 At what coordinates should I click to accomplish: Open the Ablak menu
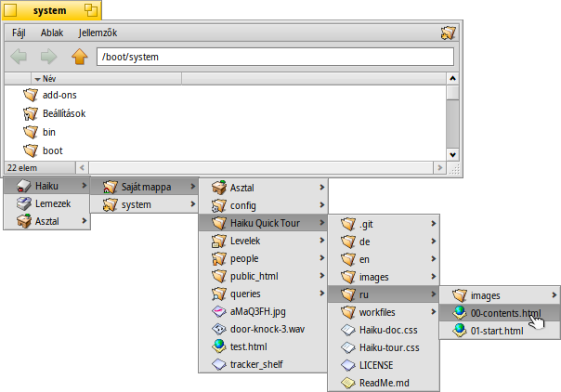[52, 33]
